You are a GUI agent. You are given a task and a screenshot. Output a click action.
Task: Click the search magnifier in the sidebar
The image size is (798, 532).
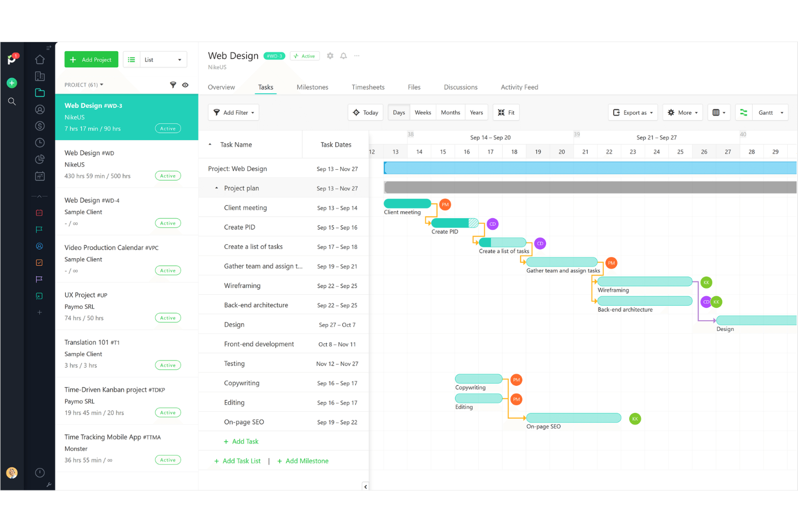pyautogui.click(x=12, y=101)
